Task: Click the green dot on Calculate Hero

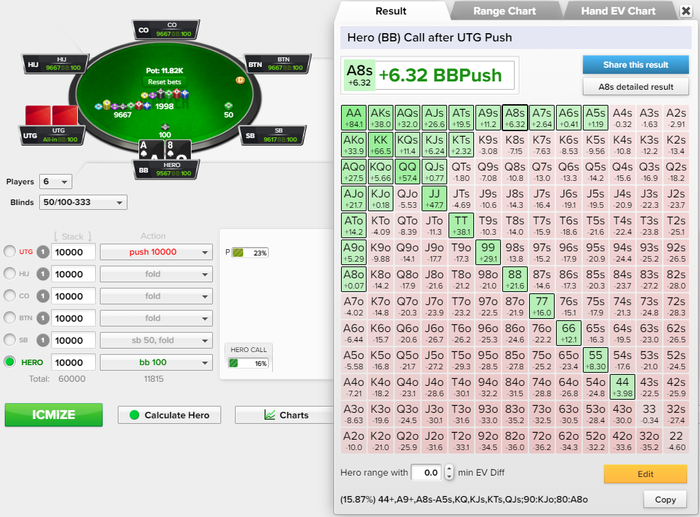Action: [134, 415]
